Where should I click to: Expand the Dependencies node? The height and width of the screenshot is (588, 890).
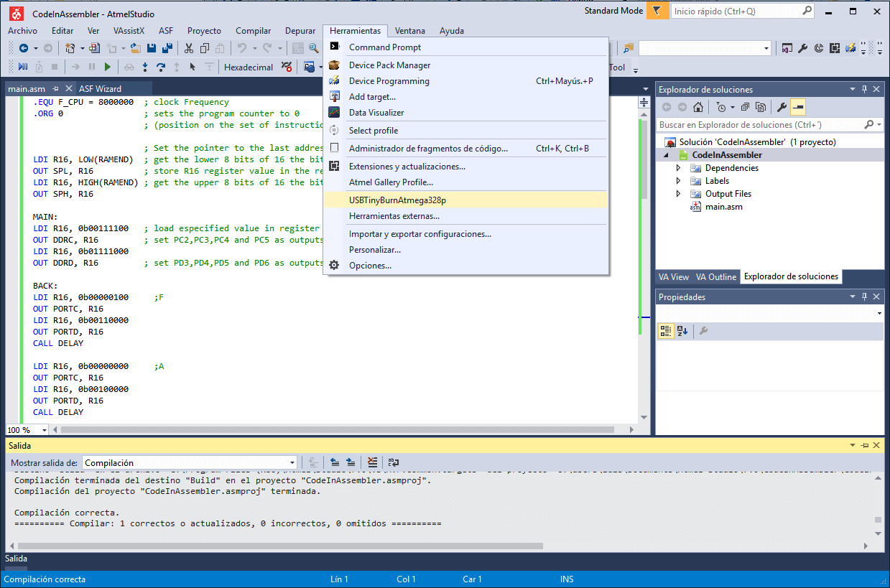(x=678, y=168)
